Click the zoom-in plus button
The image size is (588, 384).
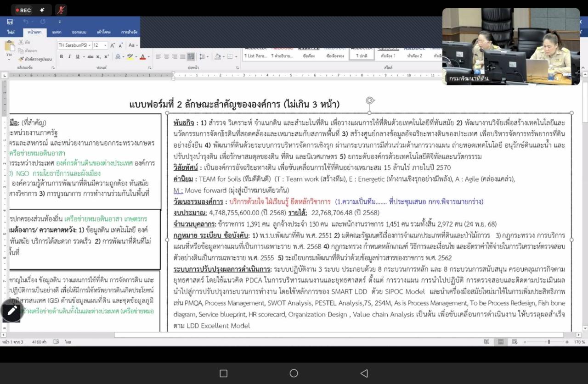coord(567,342)
